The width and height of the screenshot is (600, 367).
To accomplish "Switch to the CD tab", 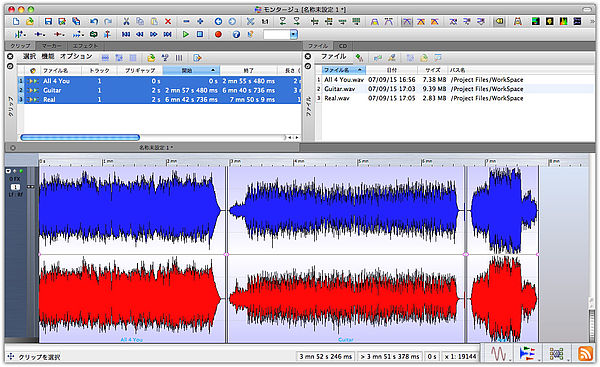I will 343,46.
